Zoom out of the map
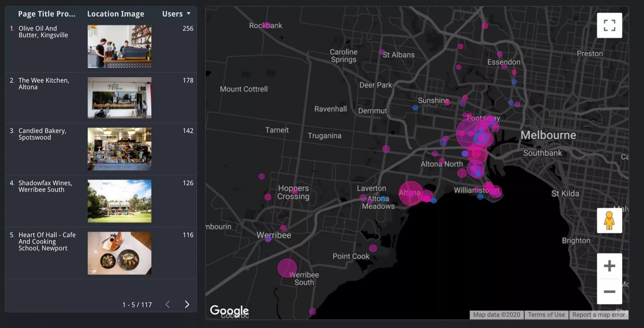644x328 pixels. tap(609, 291)
